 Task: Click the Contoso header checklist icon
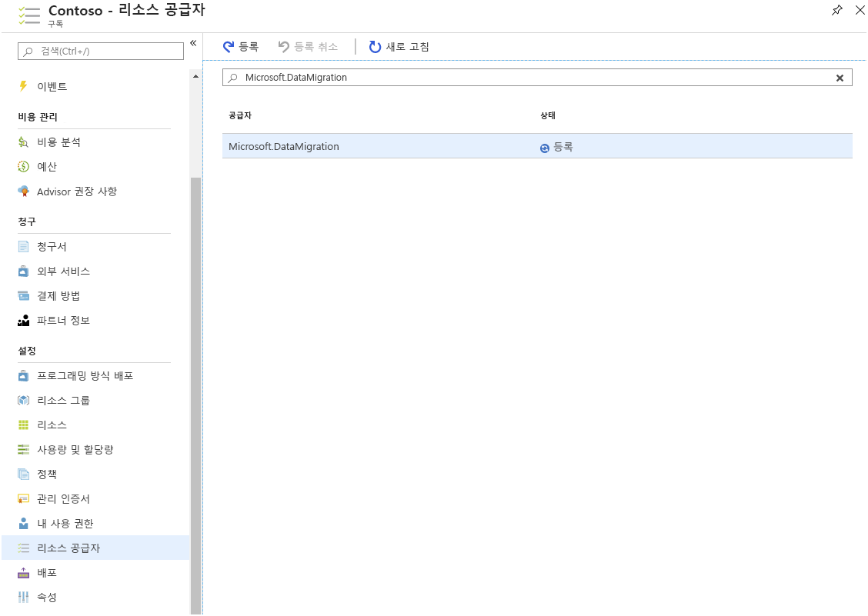click(28, 15)
